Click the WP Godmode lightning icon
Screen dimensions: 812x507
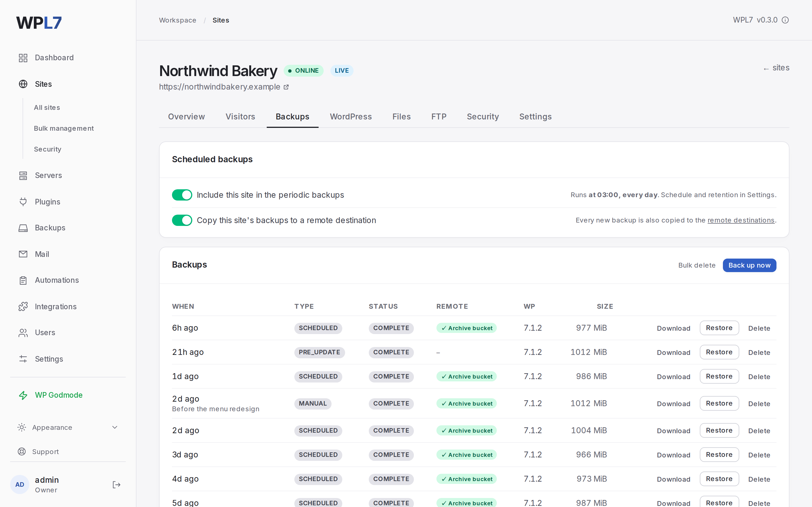coord(23,395)
